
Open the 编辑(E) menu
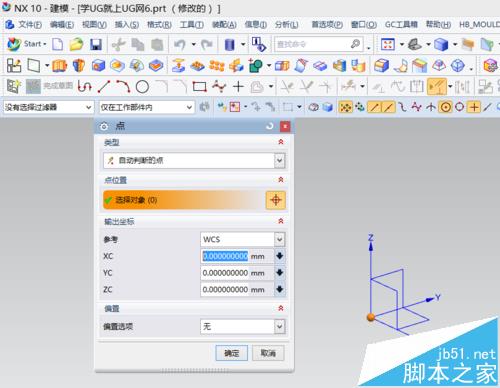tap(62, 25)
